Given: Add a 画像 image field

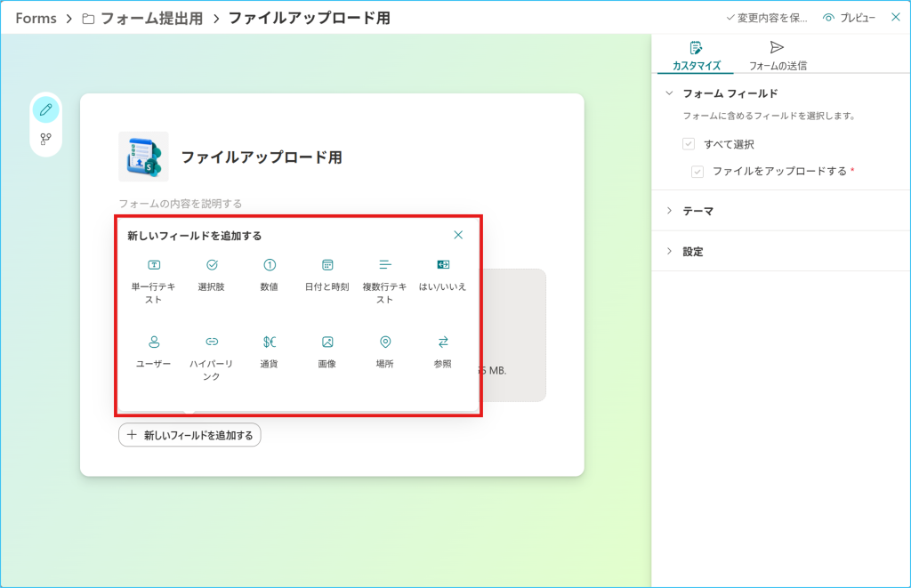Looking at the screenshot, I should point(327,352).
